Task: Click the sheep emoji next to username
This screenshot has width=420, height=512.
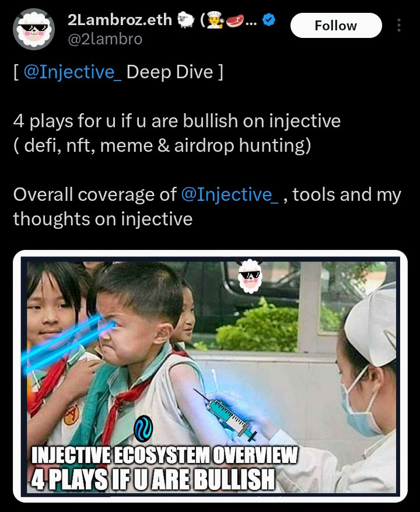Action: point(185,20)
